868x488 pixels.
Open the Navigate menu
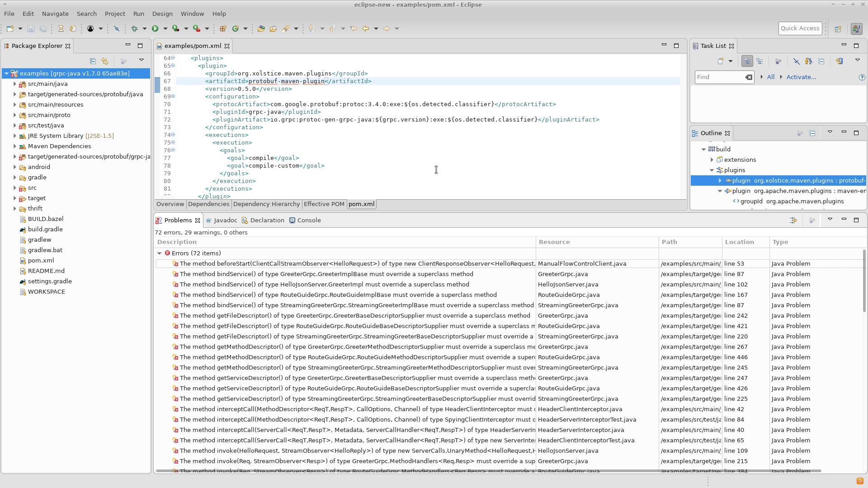click(55, 14)
